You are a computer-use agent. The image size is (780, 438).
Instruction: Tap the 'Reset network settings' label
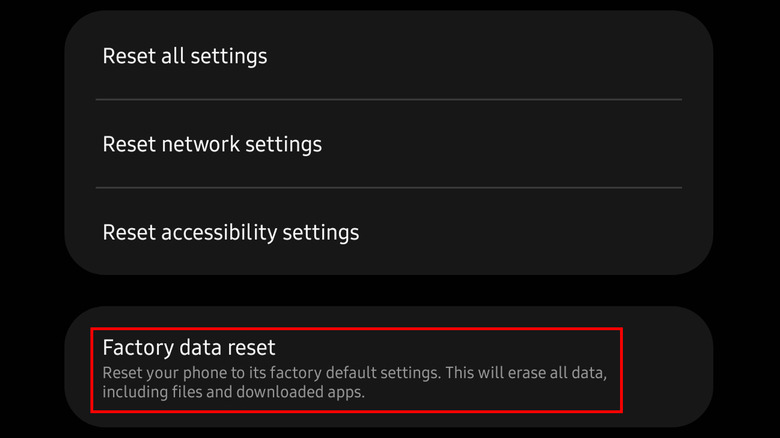tap(212, 144)
